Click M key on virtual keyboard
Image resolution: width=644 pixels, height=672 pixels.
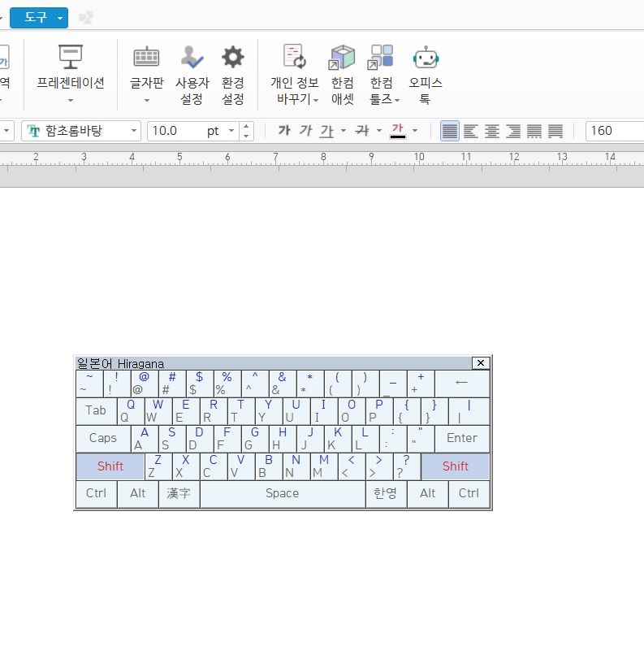pos(323,466)
